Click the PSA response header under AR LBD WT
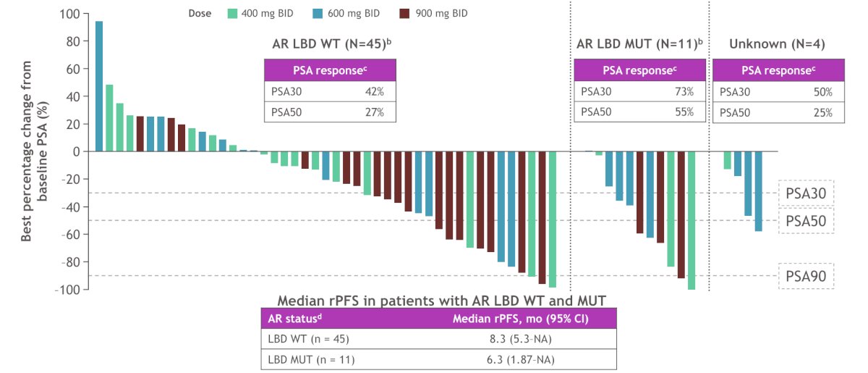The width and height of the screenshot is (868, 373). (330, 71)
